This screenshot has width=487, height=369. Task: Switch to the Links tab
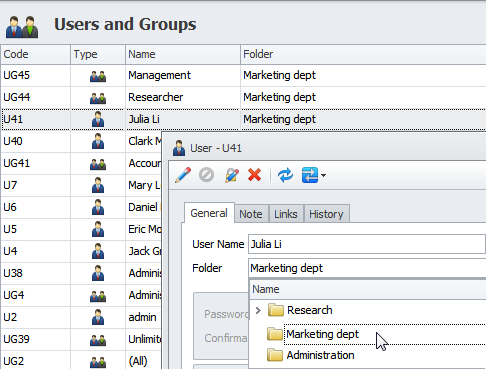point(286,214)
